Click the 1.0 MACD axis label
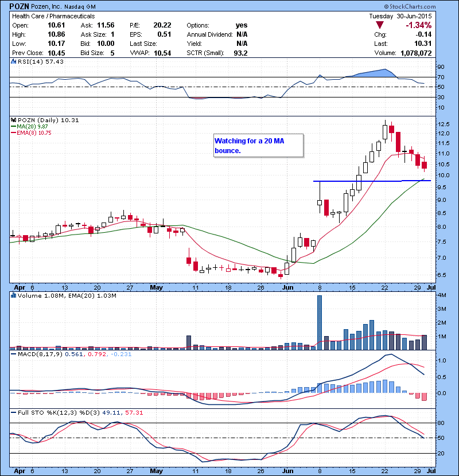The height and width of the screenshot is (476, 459). 442,361
